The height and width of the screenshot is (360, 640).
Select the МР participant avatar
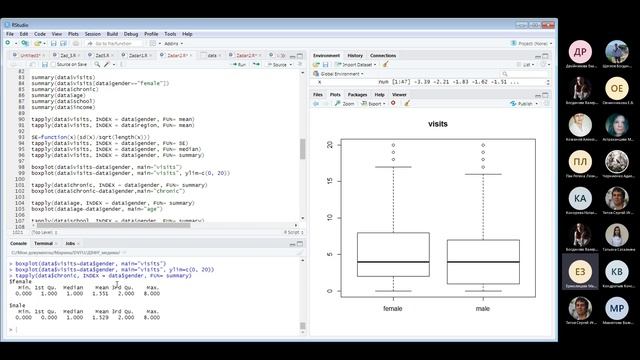tap(617, 308)
